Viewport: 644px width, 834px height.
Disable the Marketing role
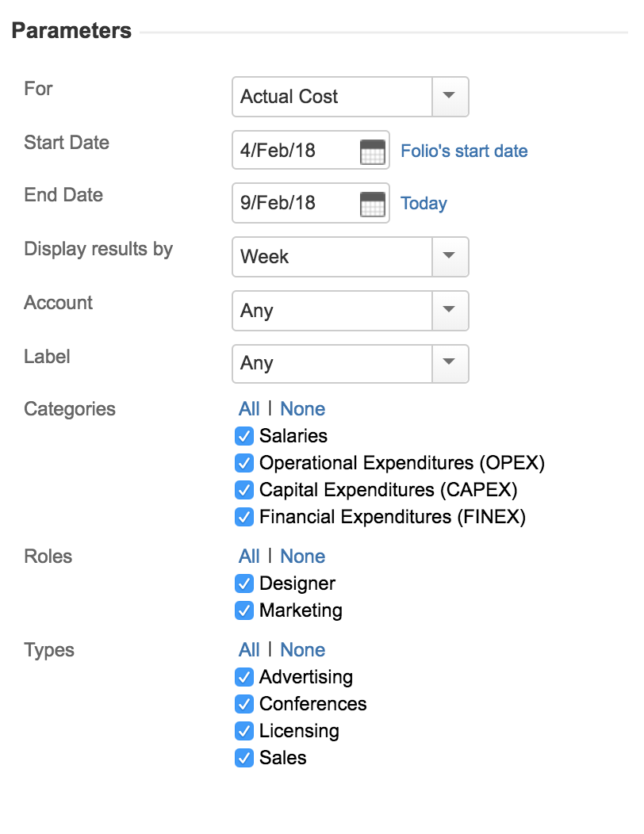tap(244, 610)
